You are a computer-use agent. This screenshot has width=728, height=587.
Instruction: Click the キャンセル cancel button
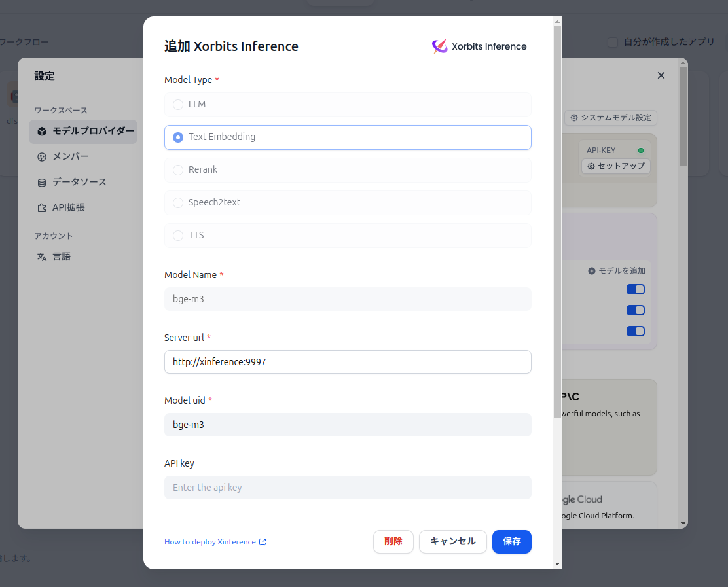452,542
